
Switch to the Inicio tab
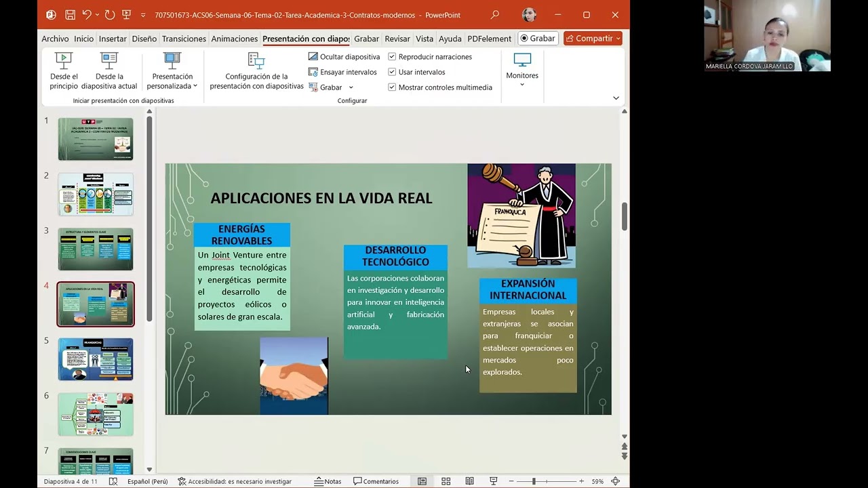pos(84,39)
